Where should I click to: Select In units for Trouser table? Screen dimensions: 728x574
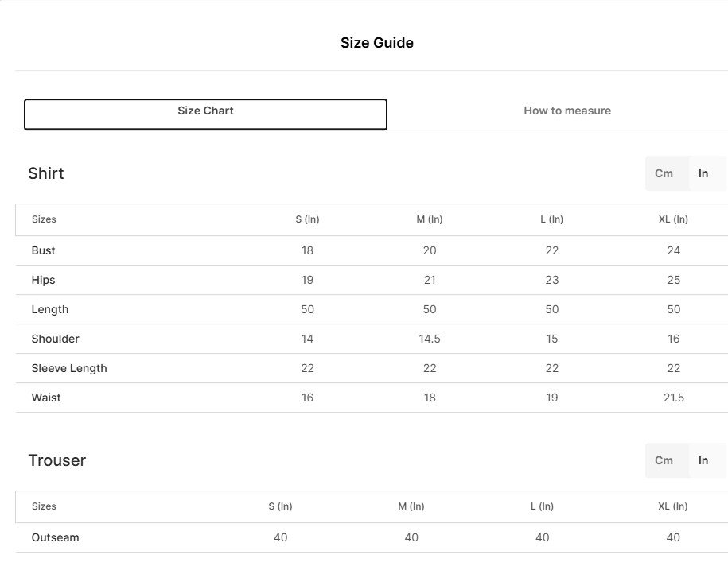pyautogui.click(x=703, y=460)
